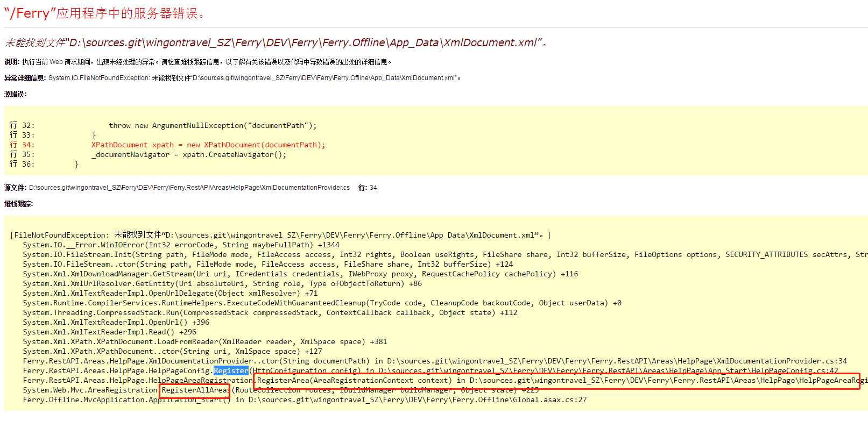Click XPathDocument..ctor +127 stack frame
868x421 pixels.
coord(172,351)
